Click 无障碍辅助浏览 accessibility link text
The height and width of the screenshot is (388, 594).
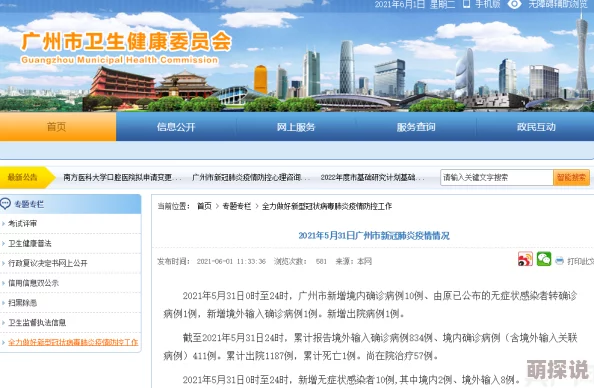[x=558, y=4]
